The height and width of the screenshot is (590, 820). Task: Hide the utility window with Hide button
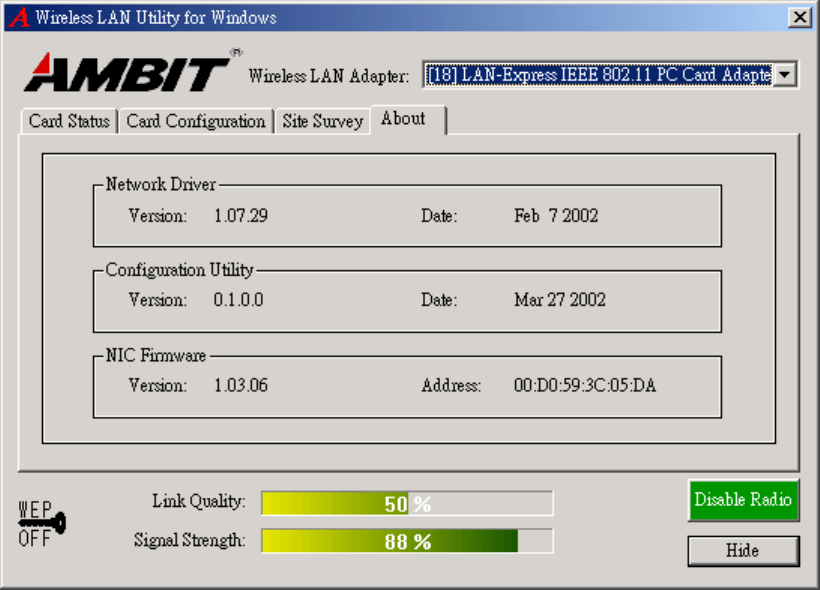click(x=743, y=551)
